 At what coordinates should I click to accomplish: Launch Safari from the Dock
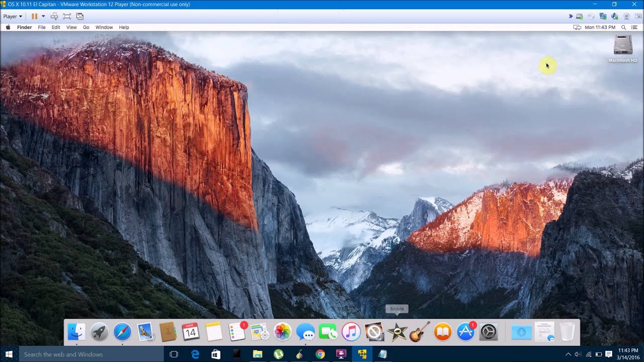pos(122,332)
